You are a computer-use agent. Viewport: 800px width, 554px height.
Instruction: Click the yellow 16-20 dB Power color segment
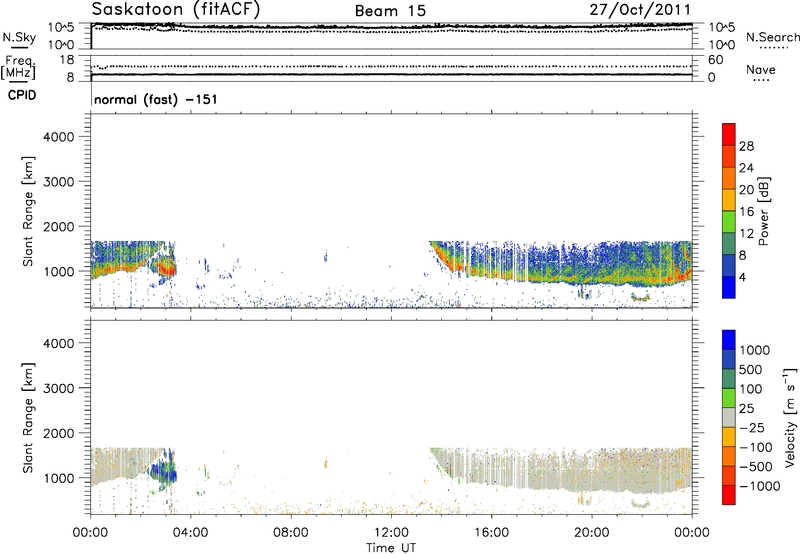pyautogui.click(x=729, y=200)
